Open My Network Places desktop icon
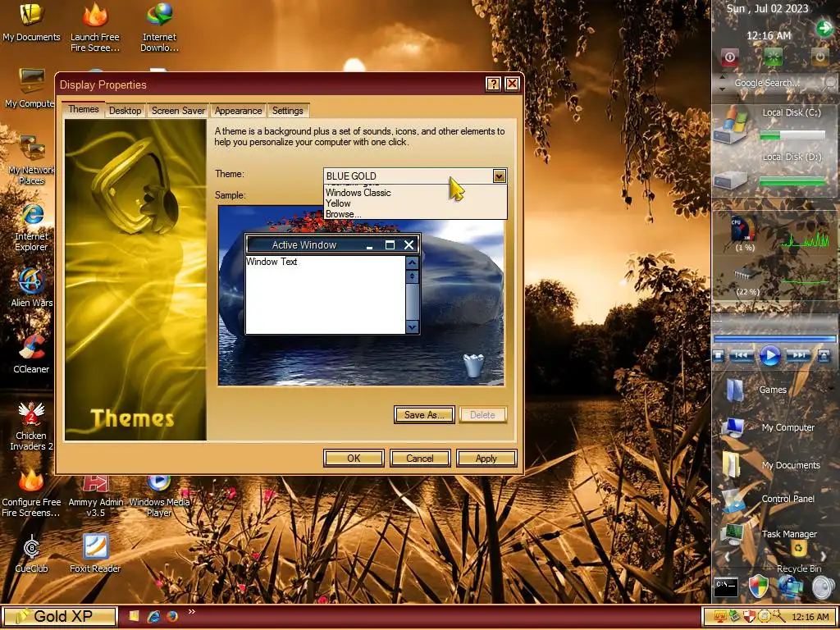The height and width of the screenshot is (630, 840). (x=31, y=160)
